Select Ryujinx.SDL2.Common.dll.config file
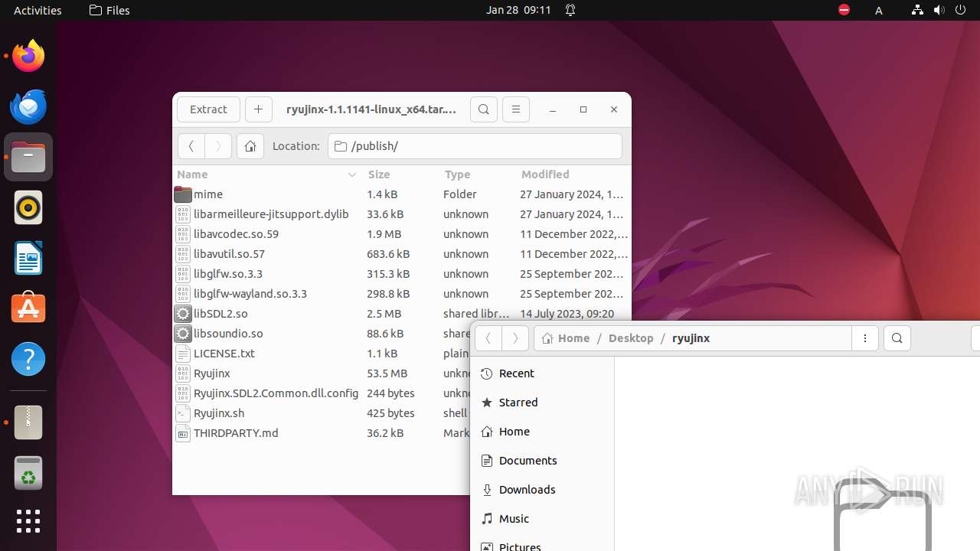Image resolution: width=980 pixels, height=551 pixels. click(322, 393)
